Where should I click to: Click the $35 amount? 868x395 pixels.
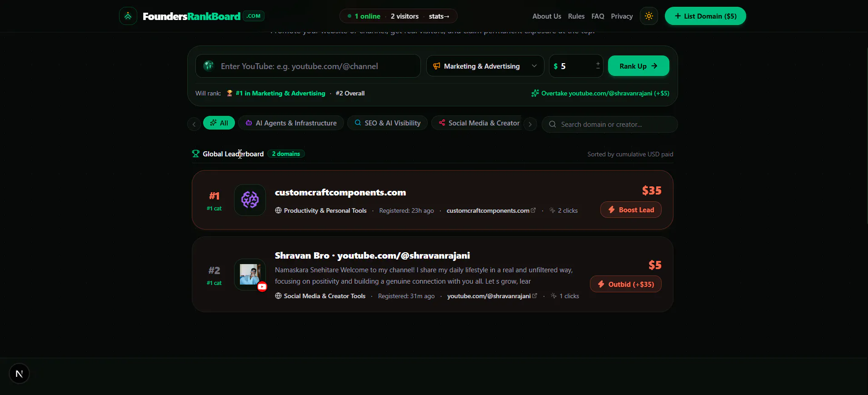(x=652, y=190)
